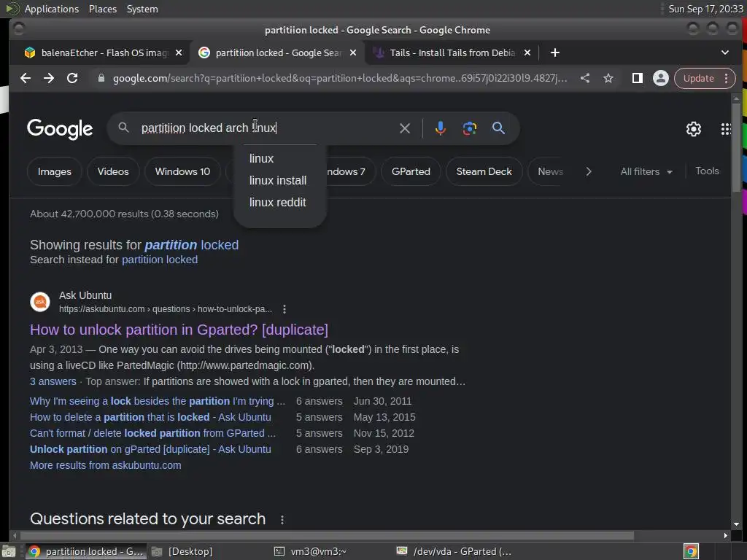Open the Ask Ubuntu result options menu
The width and height of the screenshot is (747, 560).
coord(285,309)
